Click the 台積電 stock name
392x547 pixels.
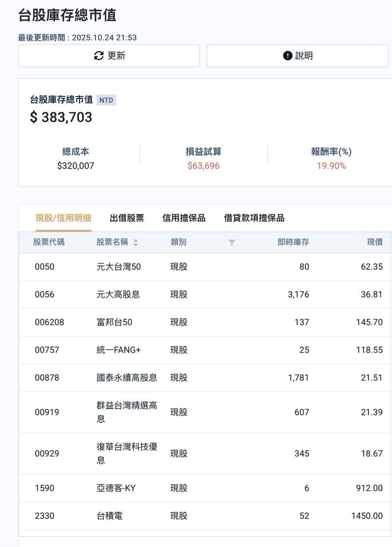[109, 516]
